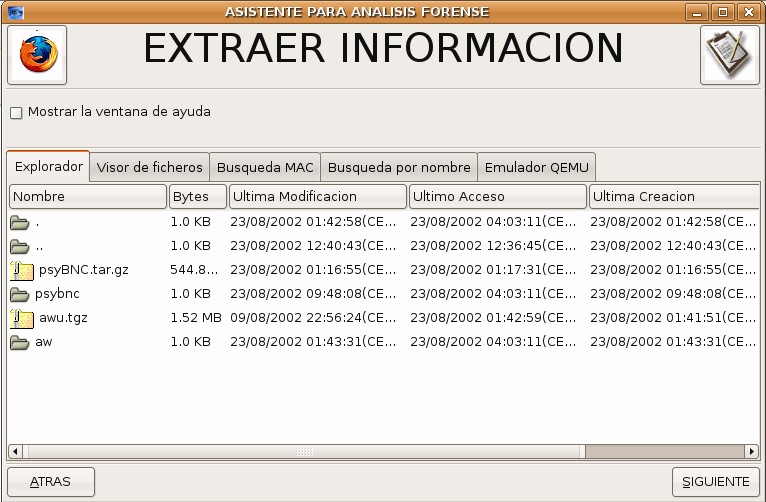The height and width of the screenshot is (502, 766).
Task: Select the psyBNC.tar.gz archive icon
Action: (x=21, y=270)
